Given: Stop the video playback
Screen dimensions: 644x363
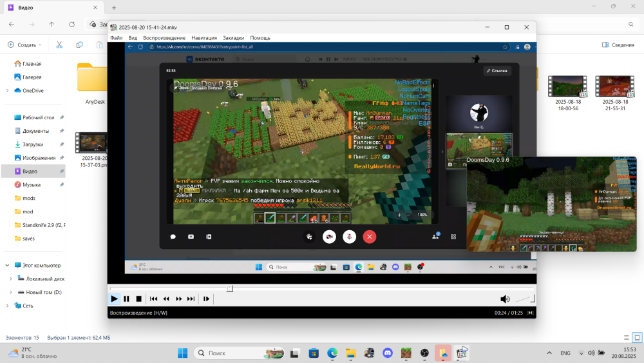Looking at the screenshot, I should [x=139, y=299].
